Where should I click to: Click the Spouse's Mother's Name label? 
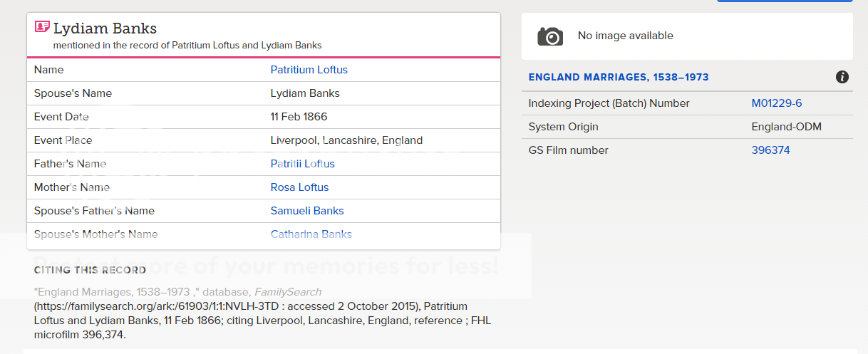click(x=96, y=234)
